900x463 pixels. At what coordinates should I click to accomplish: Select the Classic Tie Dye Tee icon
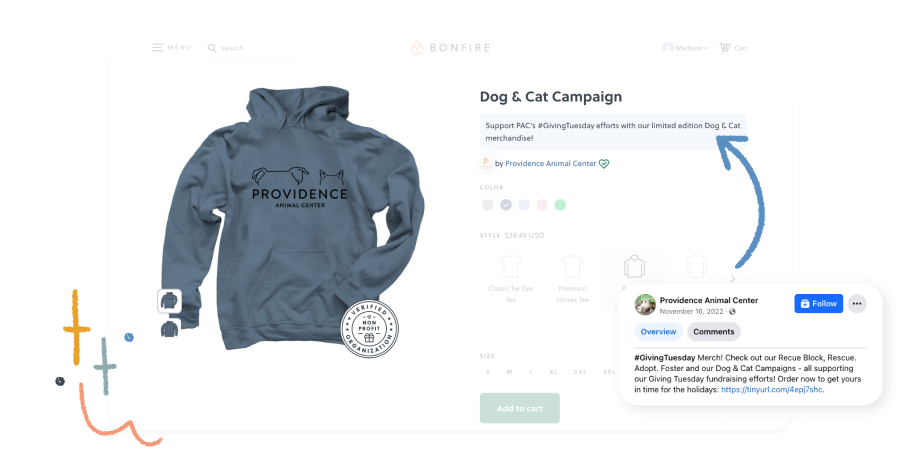pyautogui.click(x=510, y=267)
